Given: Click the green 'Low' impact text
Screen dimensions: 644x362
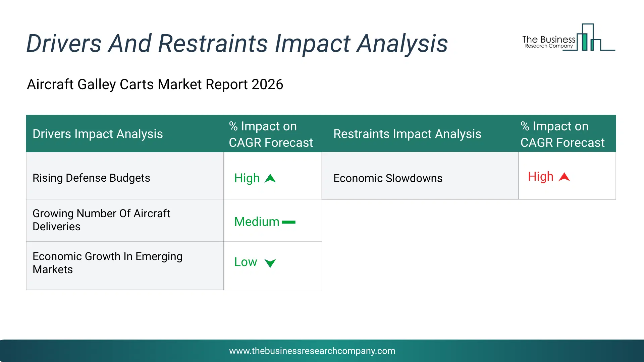Looking at the screenshot, I should [x=246, y=262].
